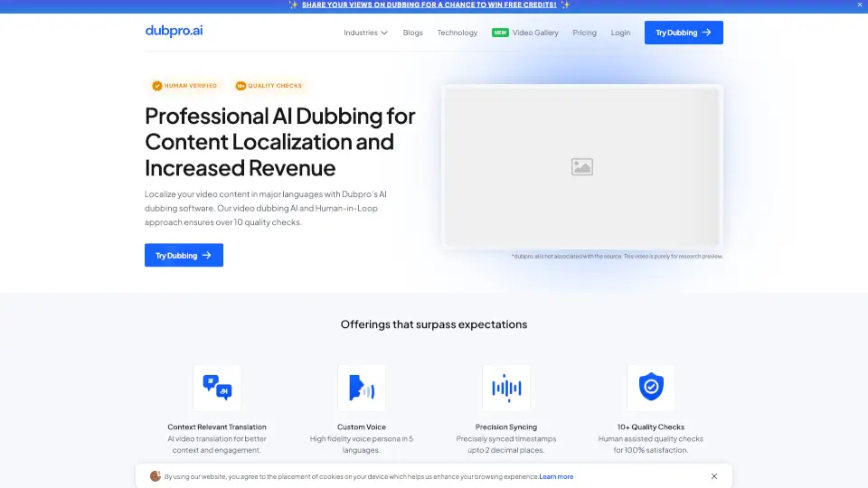Open the cookie Learn more link

pos(556,476)
